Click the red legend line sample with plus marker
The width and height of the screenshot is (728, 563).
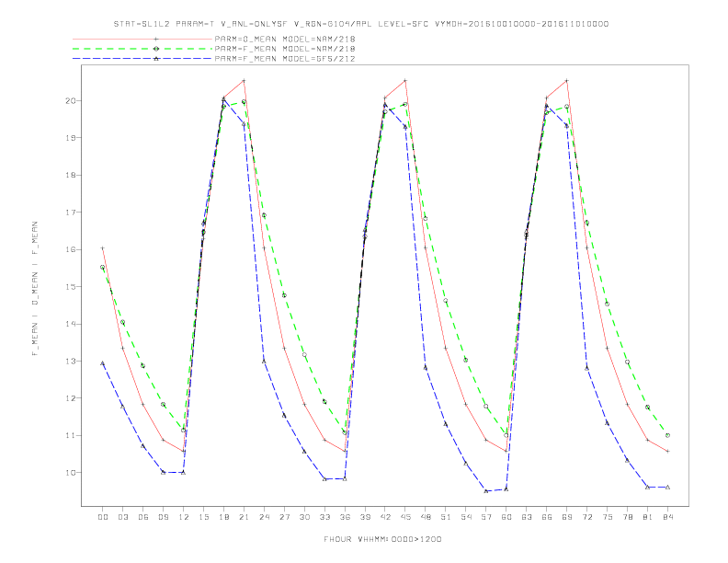click(142, 39)
